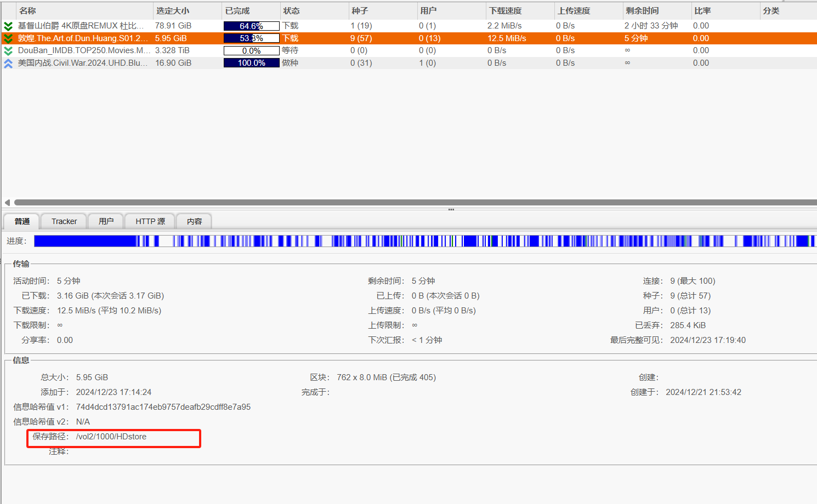The width and height of the screenshot is (817, 504).
Task: Click size value 78.91 GiB
Action: click(x=173, y=26)
